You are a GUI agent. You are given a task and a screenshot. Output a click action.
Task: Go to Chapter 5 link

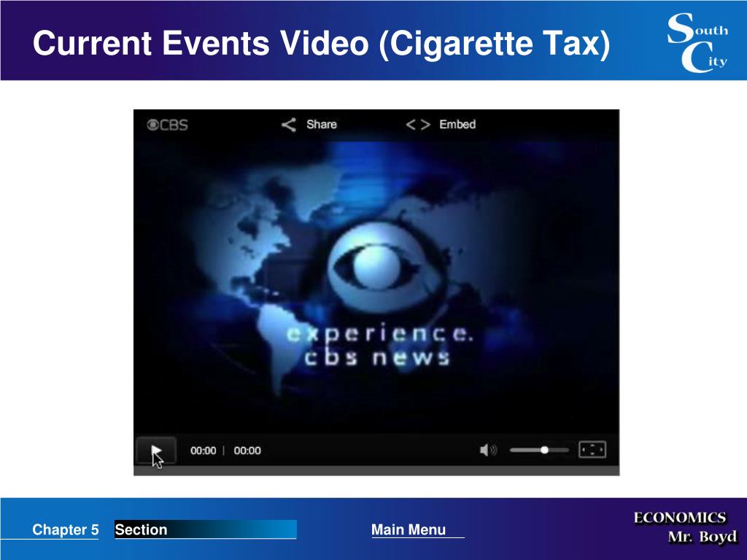pos(65,529)
